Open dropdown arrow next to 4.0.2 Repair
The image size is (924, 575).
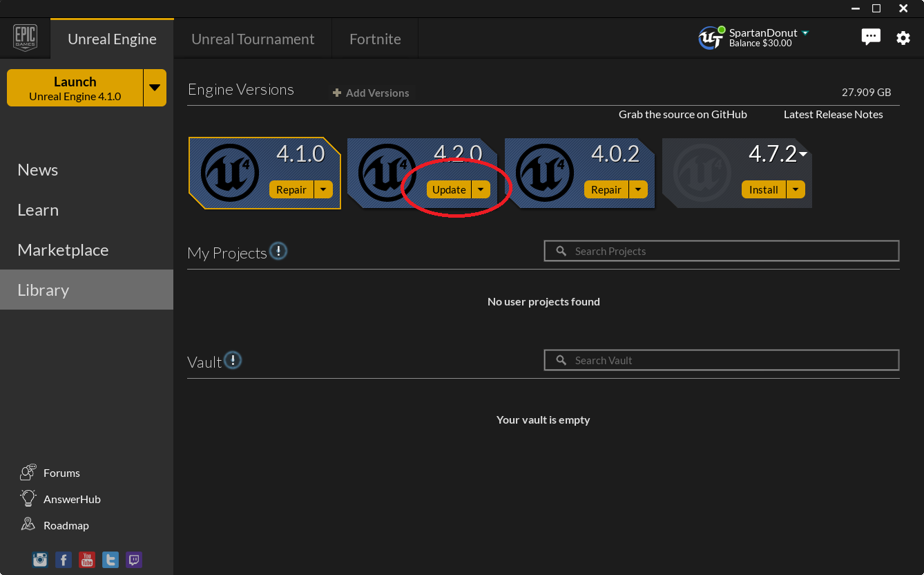pos(638,189)
